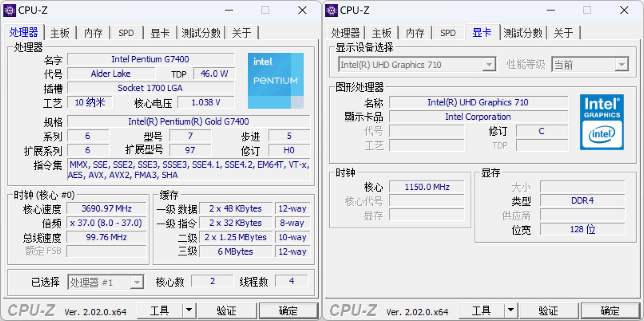
Task: Close the right CPU-Z window
Action: point(624,10)
